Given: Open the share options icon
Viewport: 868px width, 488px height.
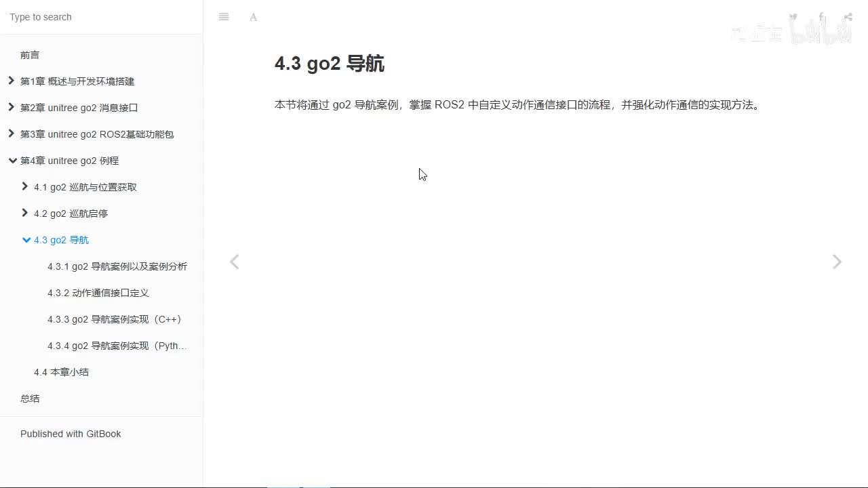Looking at the screenshot, I should (848, 17).
